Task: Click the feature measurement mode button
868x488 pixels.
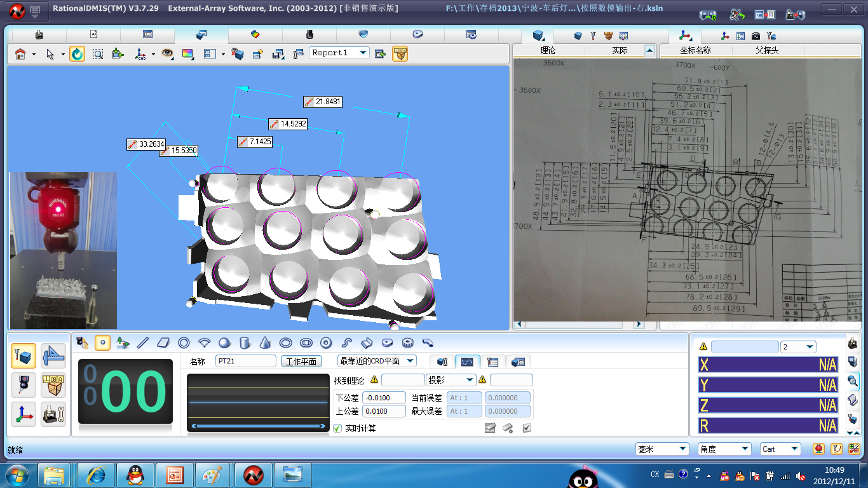Action: click(x=24, y=356)
